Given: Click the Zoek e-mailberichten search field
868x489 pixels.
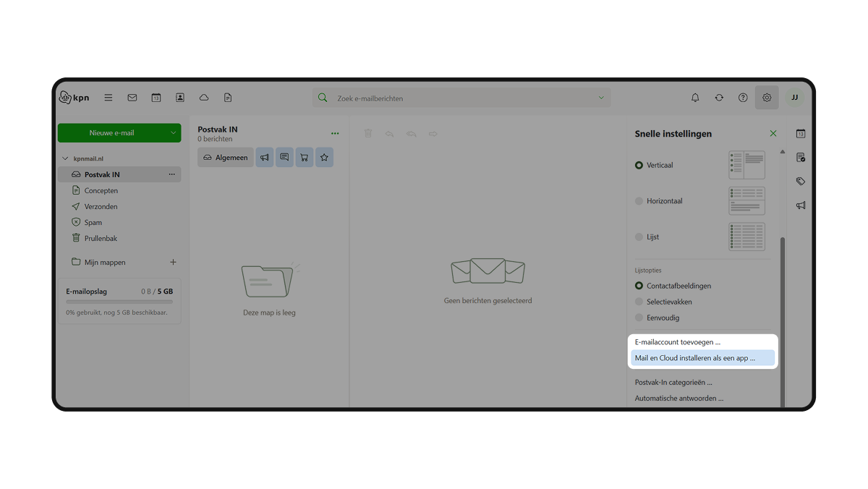Looking at the screenshot, I should [461, 98].
